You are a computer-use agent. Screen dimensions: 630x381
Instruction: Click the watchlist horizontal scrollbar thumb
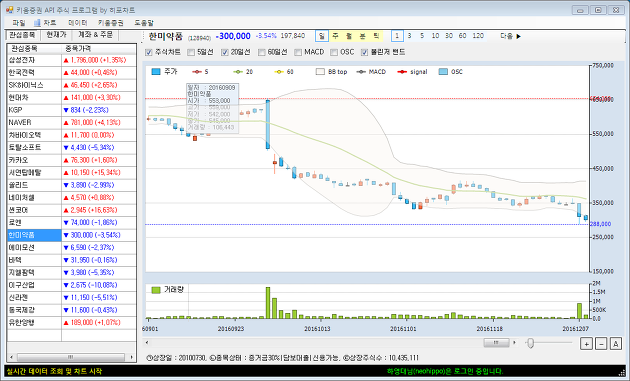coord(71,357)
